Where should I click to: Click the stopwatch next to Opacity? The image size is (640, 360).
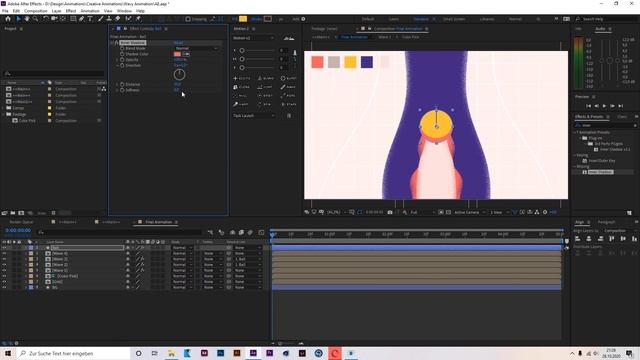(x=122, y=60)
